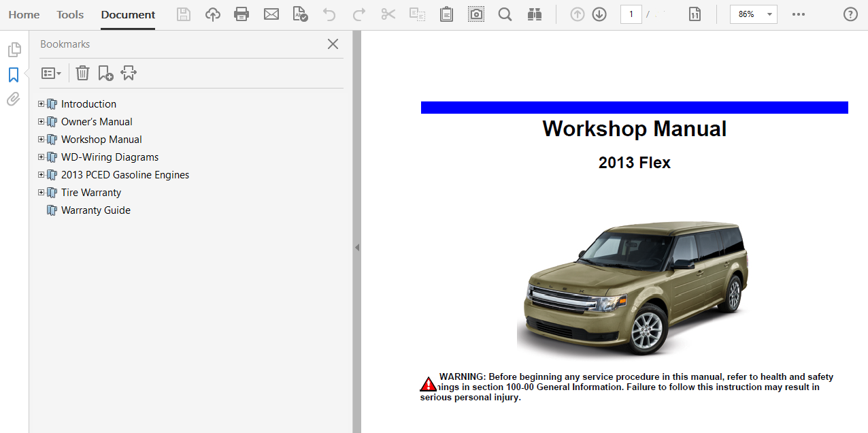Switch to the Tools tab
Screen dimensions: 868x433
[x=70, y=14]
